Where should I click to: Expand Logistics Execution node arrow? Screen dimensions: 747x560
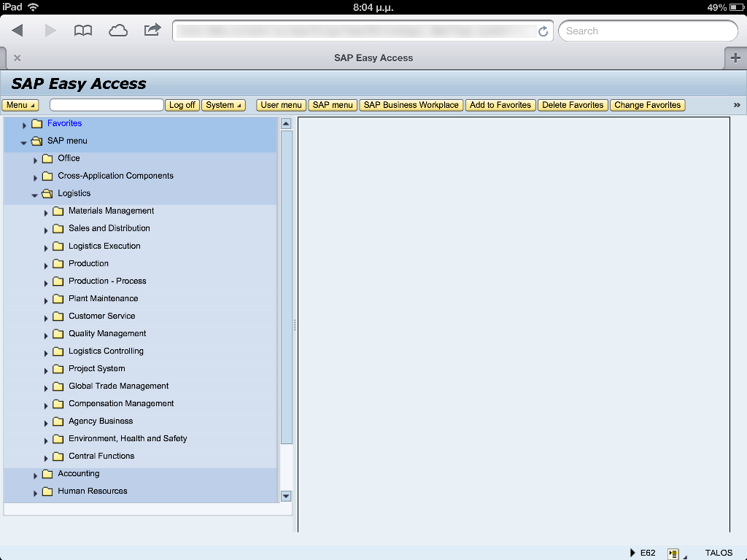[x=46, y=248]
